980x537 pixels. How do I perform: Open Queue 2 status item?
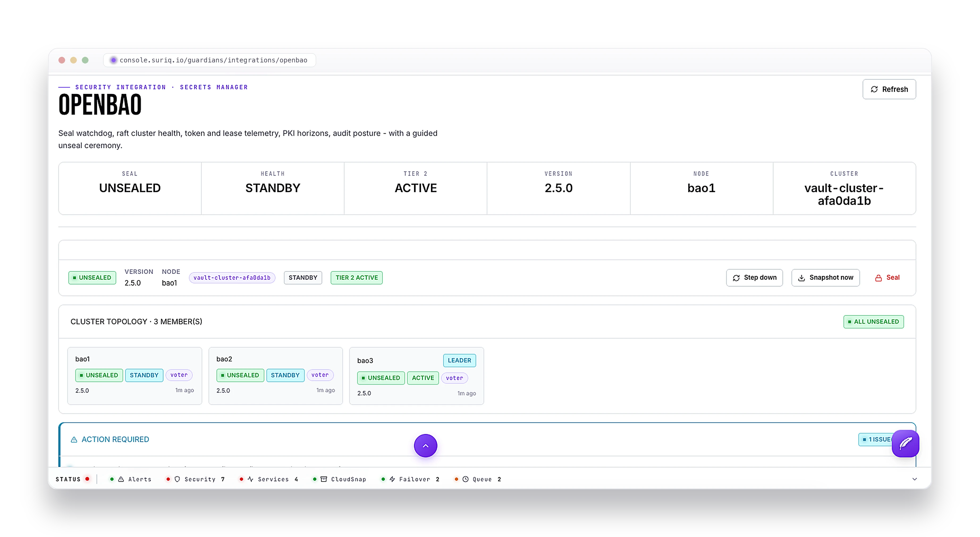pos(478,479)
